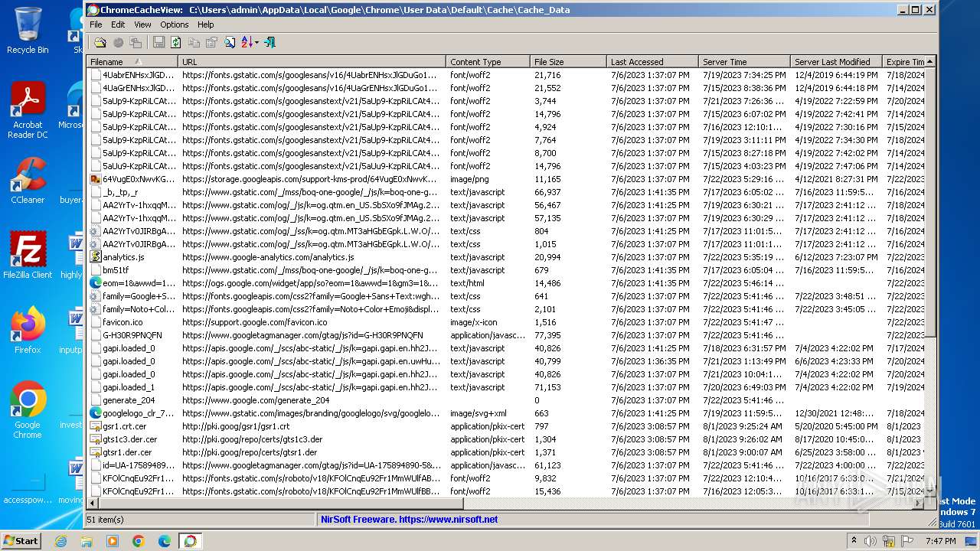Click the file size value 77,395
This screenshot has width=980, height=551.
547,335
